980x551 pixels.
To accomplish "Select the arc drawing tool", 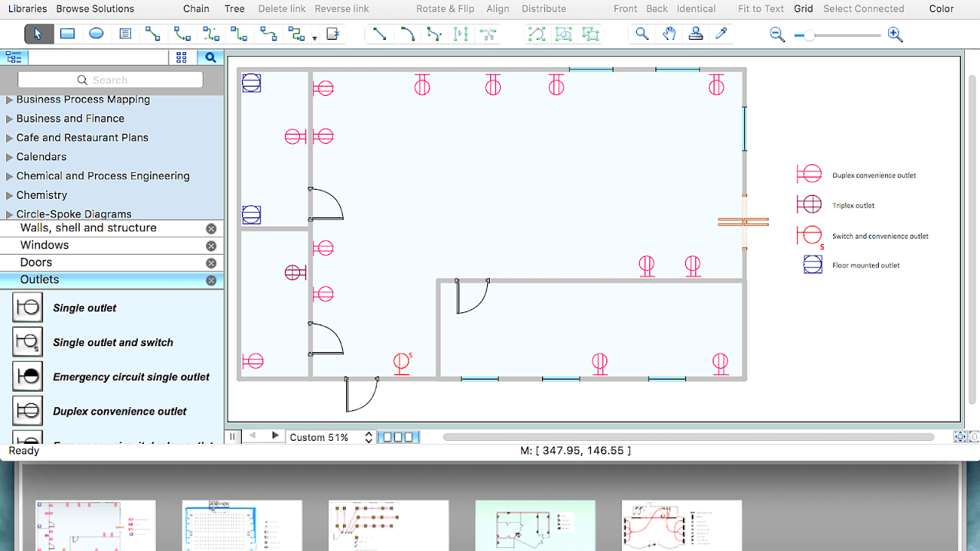I will click(407, 34).
